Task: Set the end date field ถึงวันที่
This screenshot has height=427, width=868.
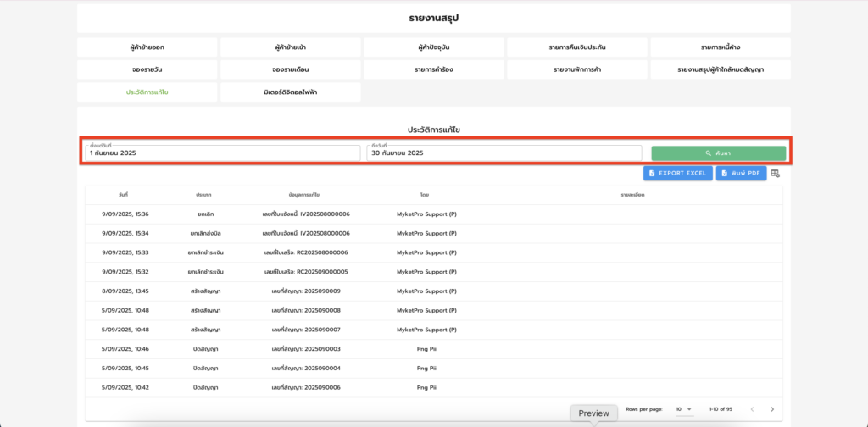Action: tap(504, 152)
